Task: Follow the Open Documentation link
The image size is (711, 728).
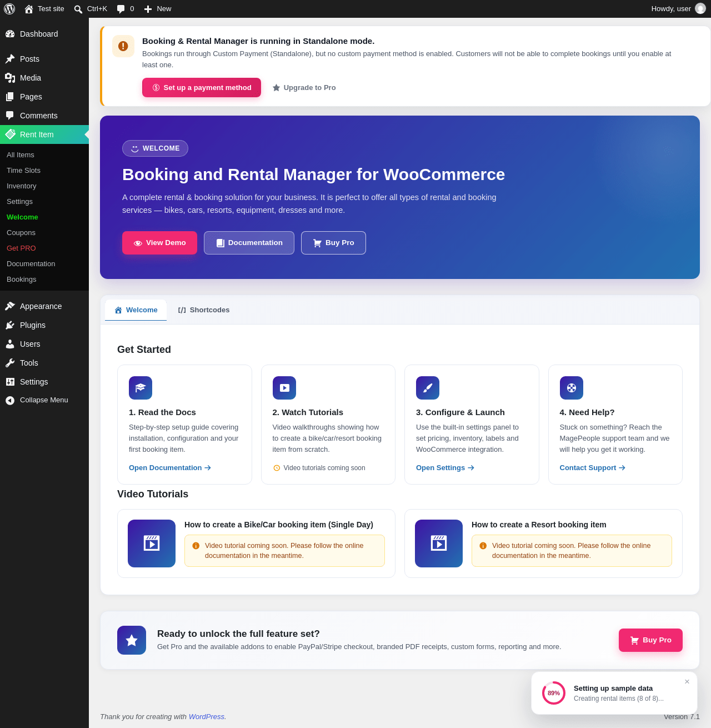Action: pyautogui.click(x=170, y=468)
